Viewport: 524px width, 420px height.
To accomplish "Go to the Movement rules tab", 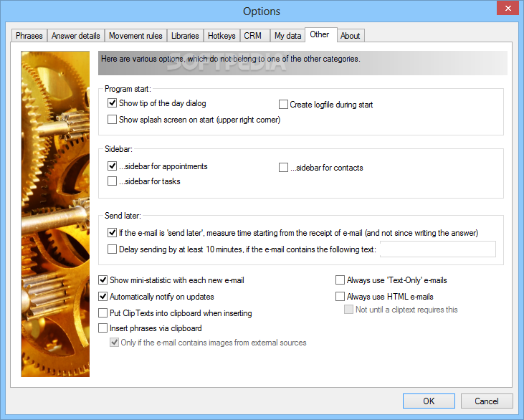I will (x=135, y=36).
